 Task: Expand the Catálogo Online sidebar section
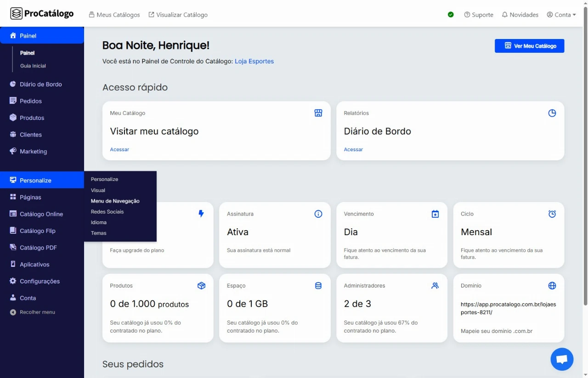tap(41, 214)
